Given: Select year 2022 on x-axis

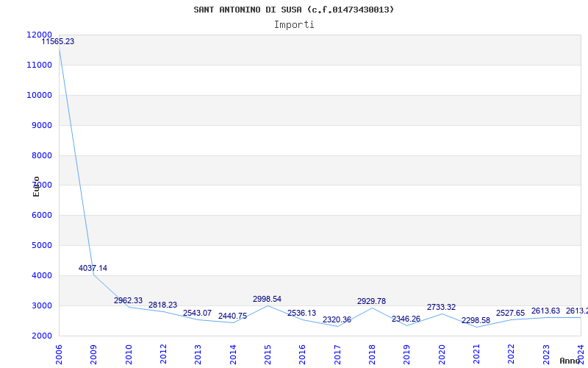Looking at the screenshot, I should [511, 355].
